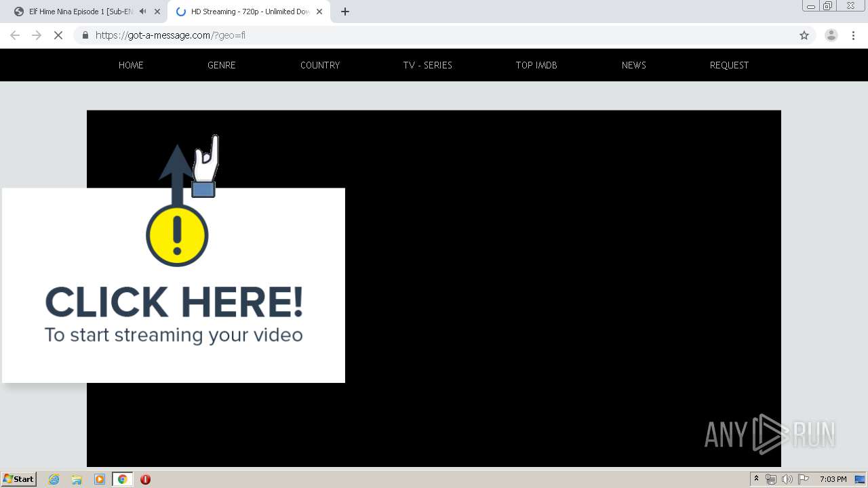Go forward in browser history
868x488 pixels.
37,35
